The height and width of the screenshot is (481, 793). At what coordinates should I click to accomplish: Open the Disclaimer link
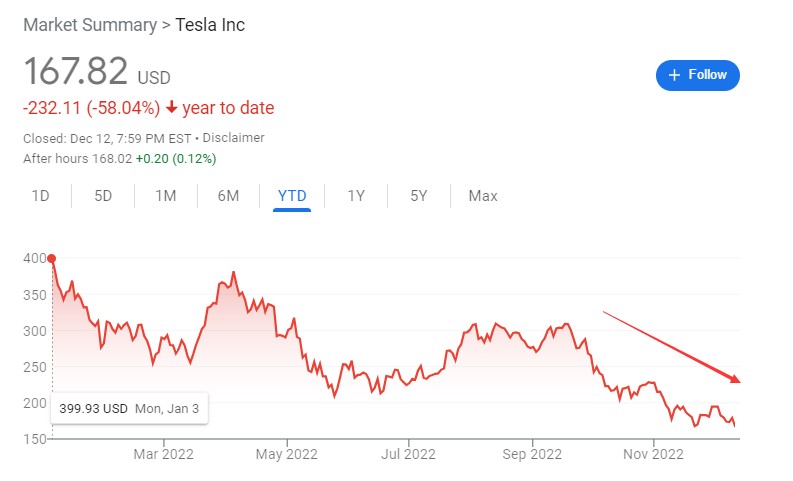[234, 138]
